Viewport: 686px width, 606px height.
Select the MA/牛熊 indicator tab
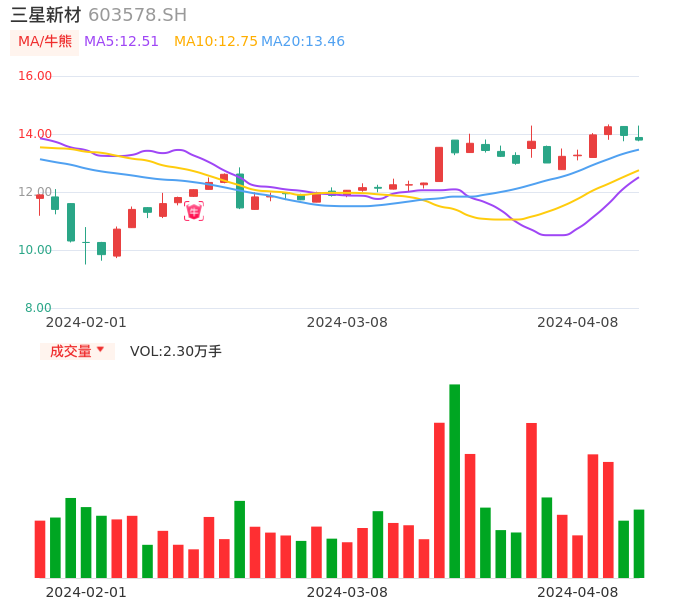(x=45, y=42)
